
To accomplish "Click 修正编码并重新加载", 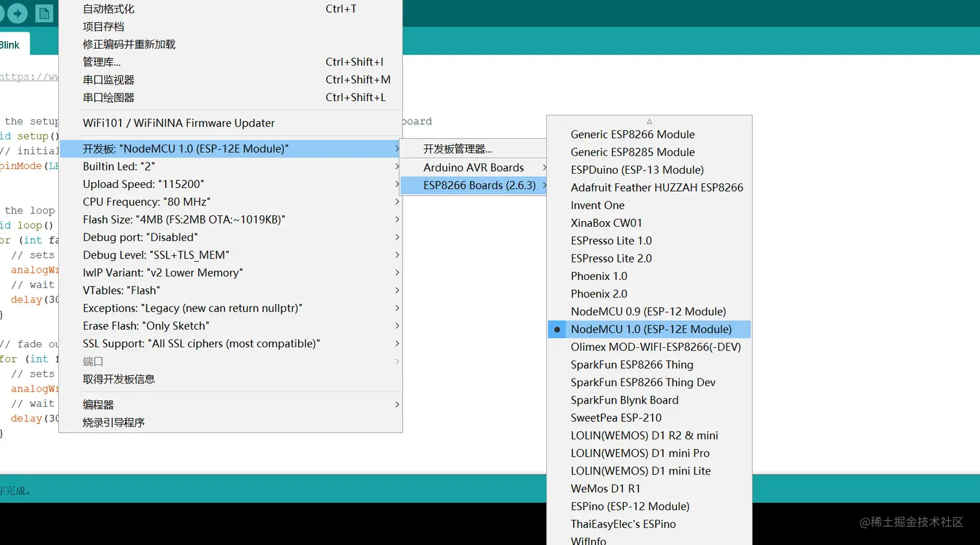I will (230, 44).
